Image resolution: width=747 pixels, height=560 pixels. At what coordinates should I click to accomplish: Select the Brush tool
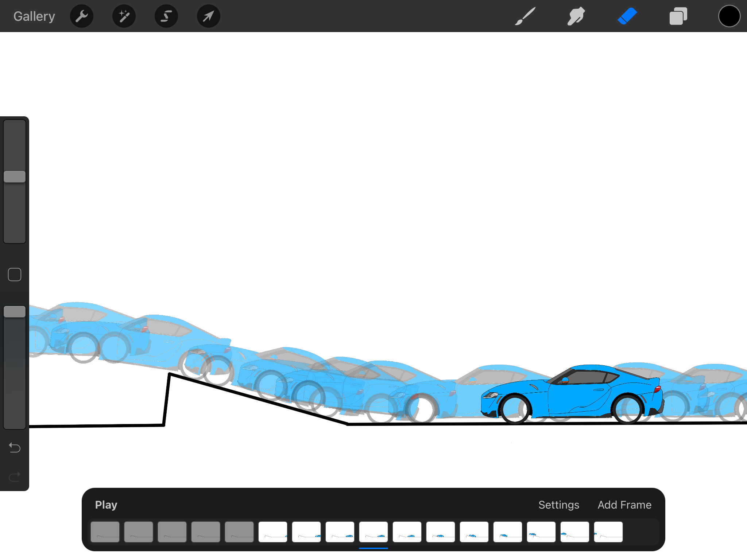click(525, 16)
